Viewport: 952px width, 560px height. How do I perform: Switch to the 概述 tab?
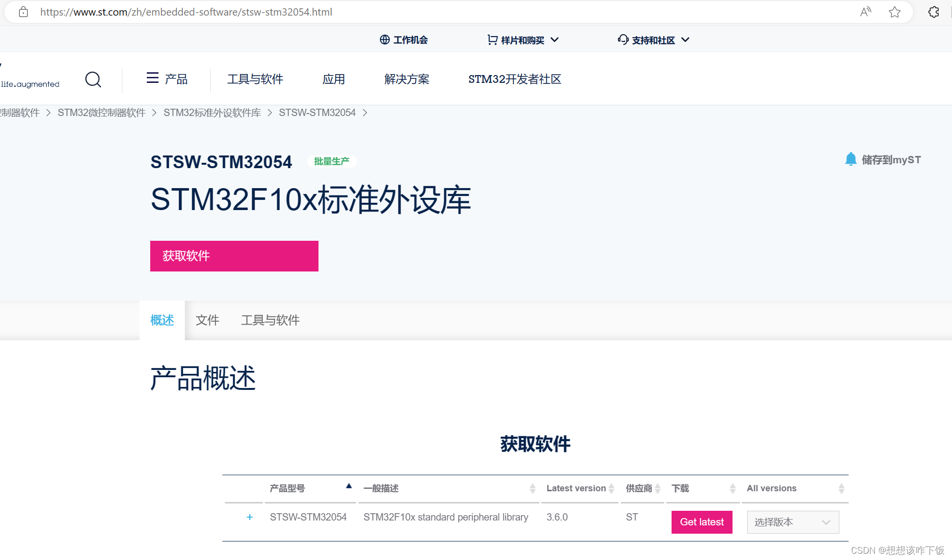pyautogui.click(x=162, y=320)
